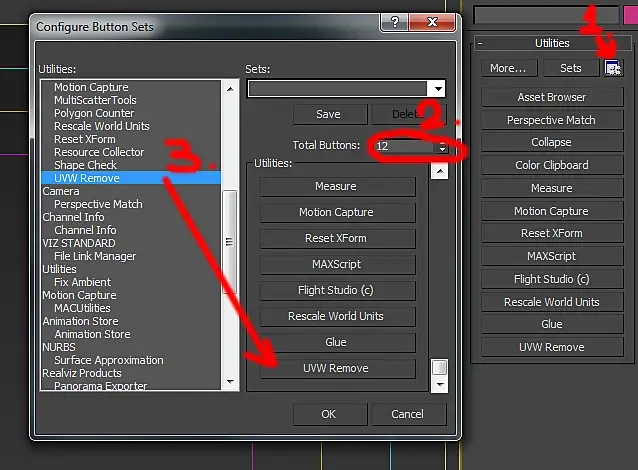Screen dimensions: 638x470
Task: Click the scroll thumb of the button set
Action: point(439,367)
